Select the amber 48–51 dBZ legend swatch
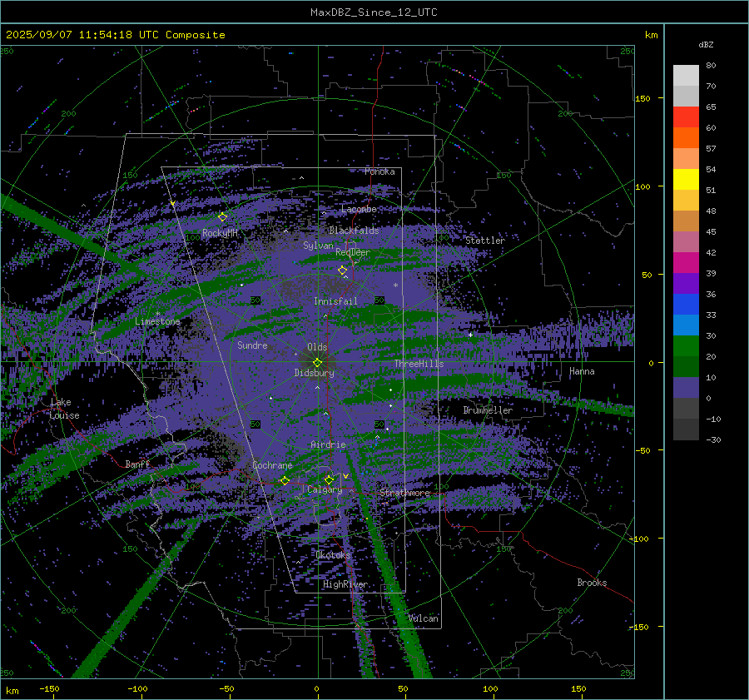Image resolution: width=749 pixels, height=700 pixels. [x=686, y=201]
